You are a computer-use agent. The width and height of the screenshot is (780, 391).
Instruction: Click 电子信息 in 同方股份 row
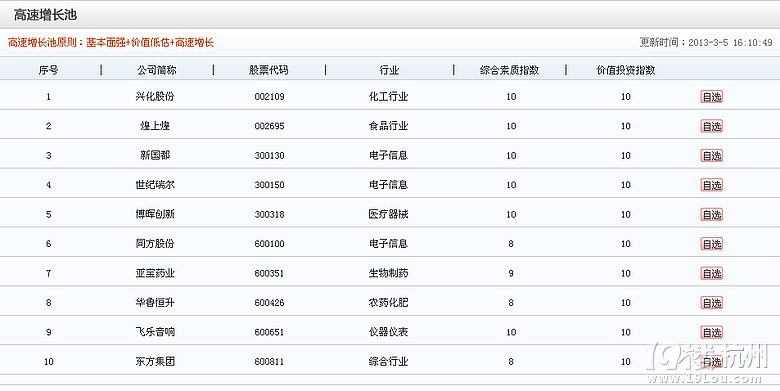click(389, 244)
